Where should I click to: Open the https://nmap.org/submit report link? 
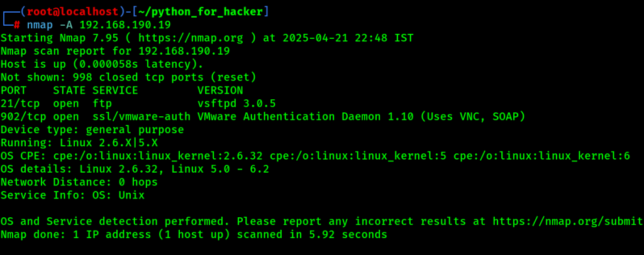pyautogui.click(x=568, y=221)
